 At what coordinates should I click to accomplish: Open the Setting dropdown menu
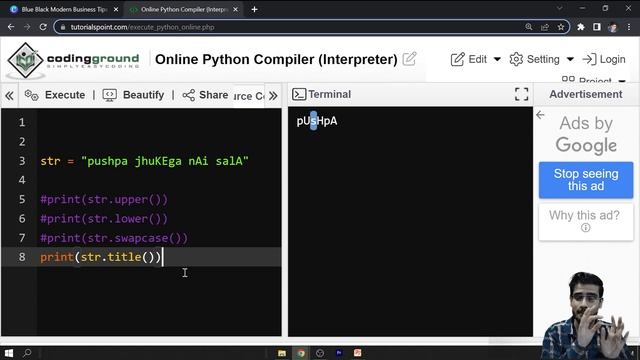[542, 60]
